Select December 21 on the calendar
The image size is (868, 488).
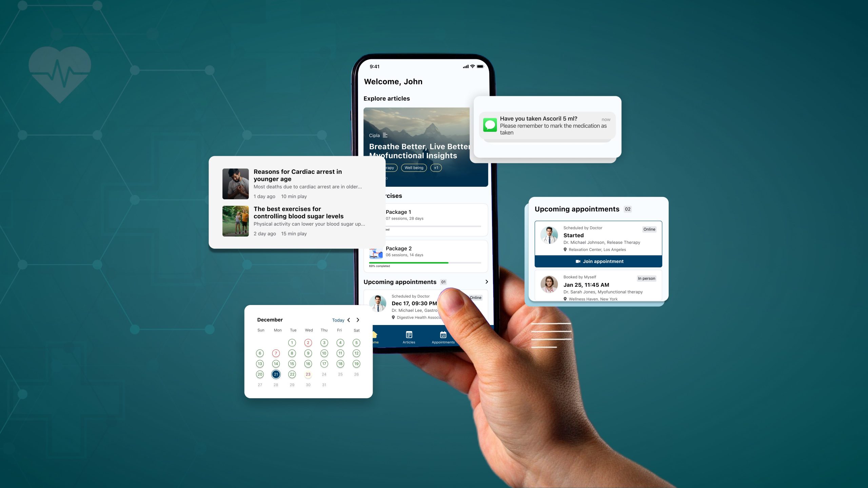(x=275, y=374)
